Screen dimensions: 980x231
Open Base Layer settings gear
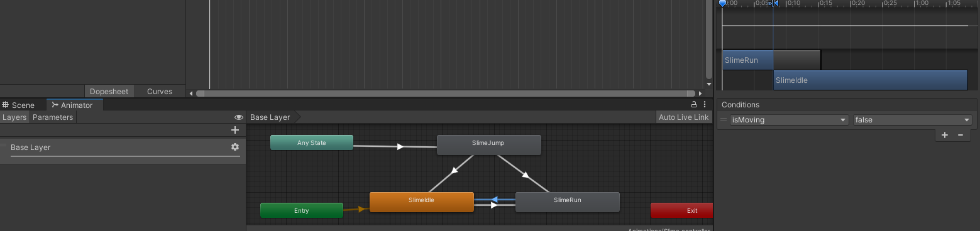[235, 147]
